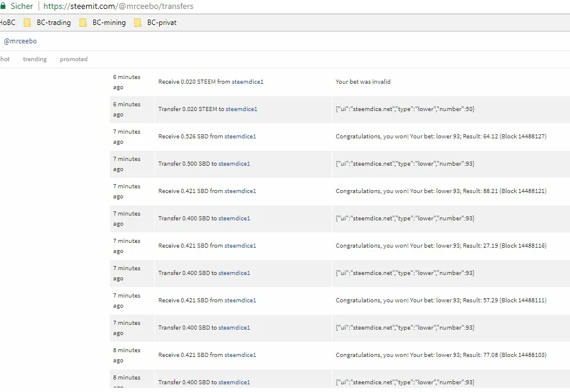This screenshot has width=570, height=392.
Task: Open steemdice1 link in Receive 0.526 SBD row
Action: (240, 137)
